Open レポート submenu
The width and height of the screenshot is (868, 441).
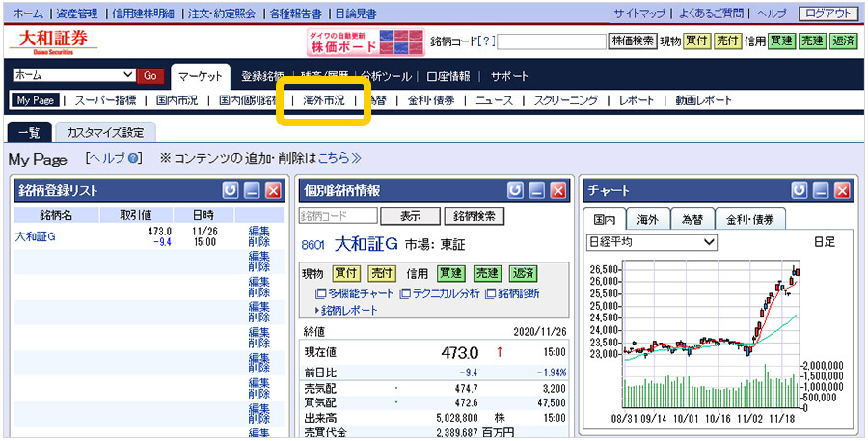point(637,100)
